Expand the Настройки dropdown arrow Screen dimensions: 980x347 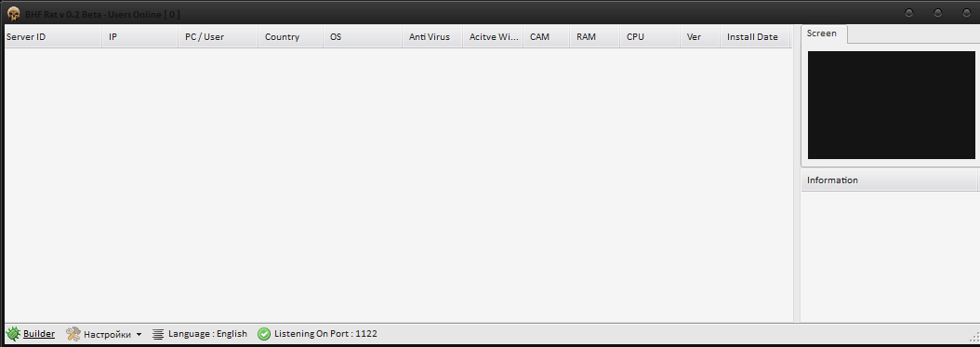click(139, 335)
